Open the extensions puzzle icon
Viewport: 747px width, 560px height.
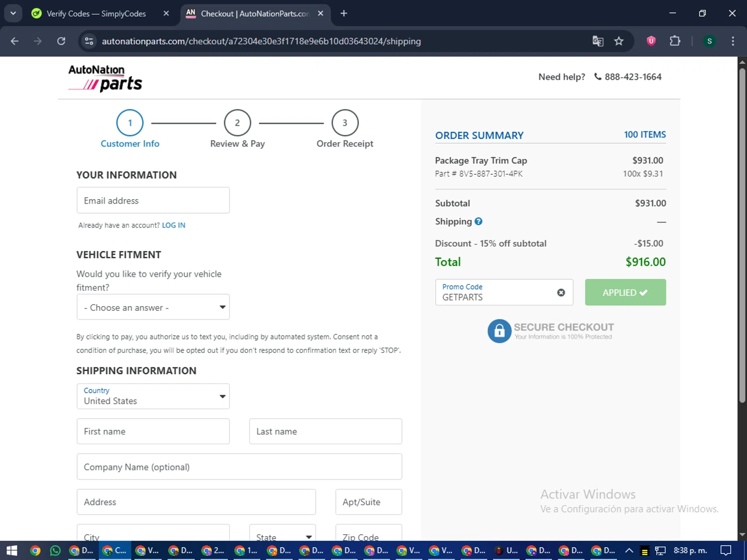coord(675,41)
